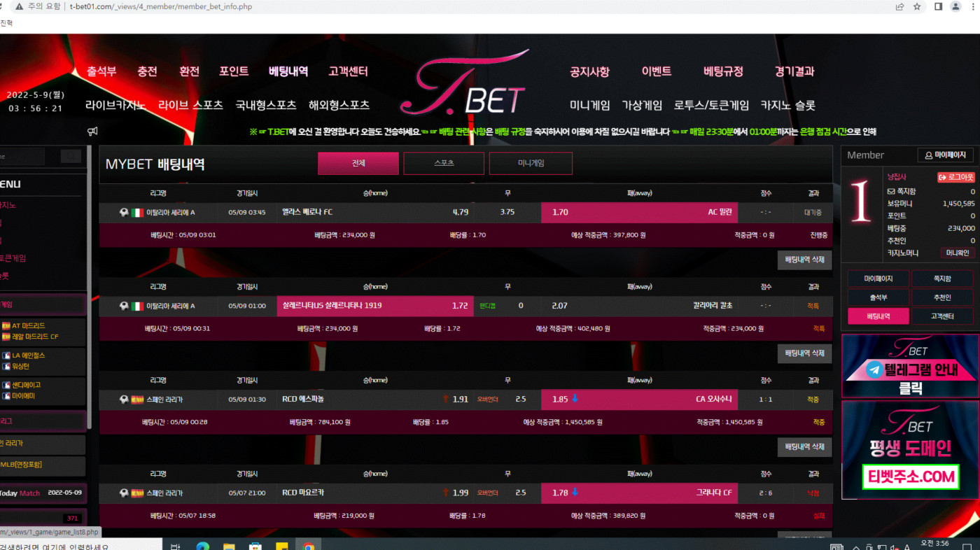This screenshot has width=980, height=550.
Task: Click 쪽지함 button in Member quick links
Action: click(942, 278)
